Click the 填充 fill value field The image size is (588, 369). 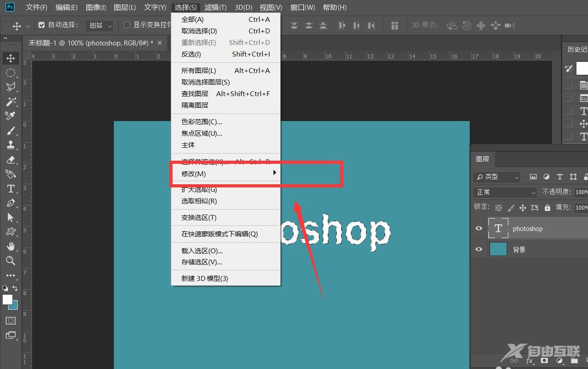tap(580, 207)
